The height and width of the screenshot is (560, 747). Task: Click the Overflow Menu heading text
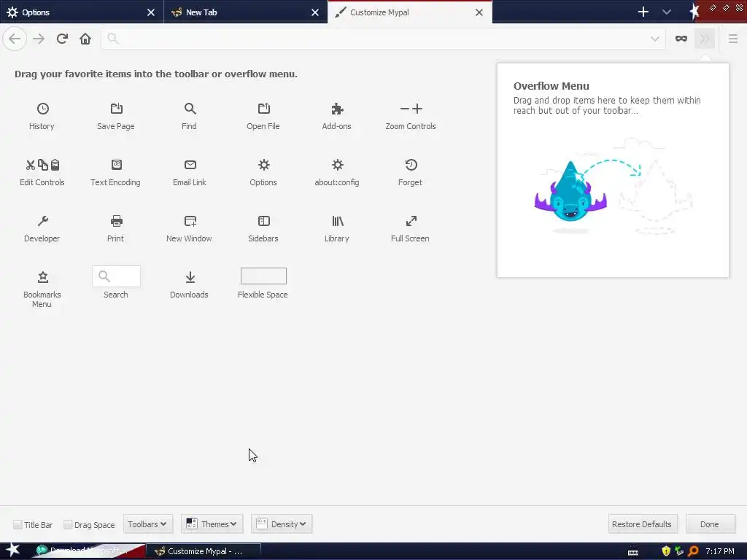[x=551, y=86]
